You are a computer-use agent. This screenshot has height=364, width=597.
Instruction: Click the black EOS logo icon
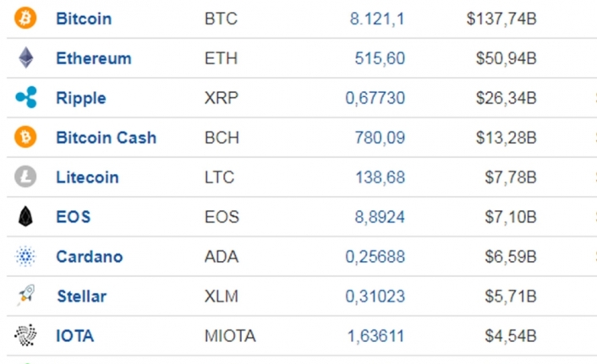tap(25, 216)
